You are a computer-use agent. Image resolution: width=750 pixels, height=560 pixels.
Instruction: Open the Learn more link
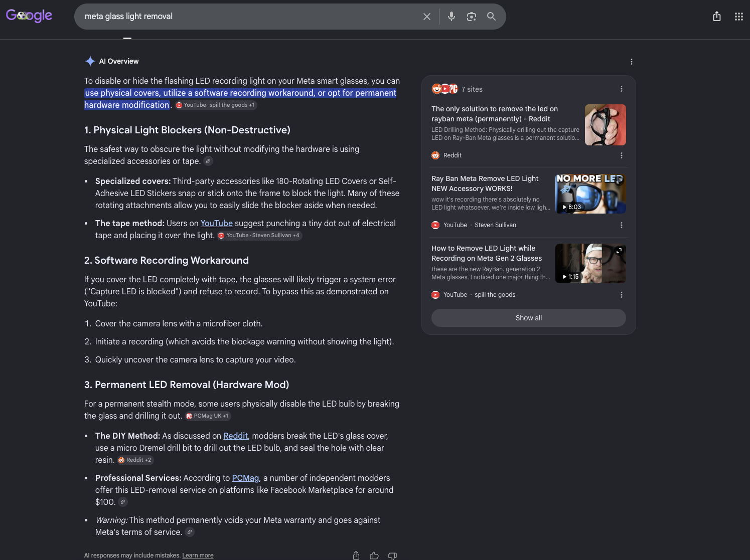coord(198,555)
